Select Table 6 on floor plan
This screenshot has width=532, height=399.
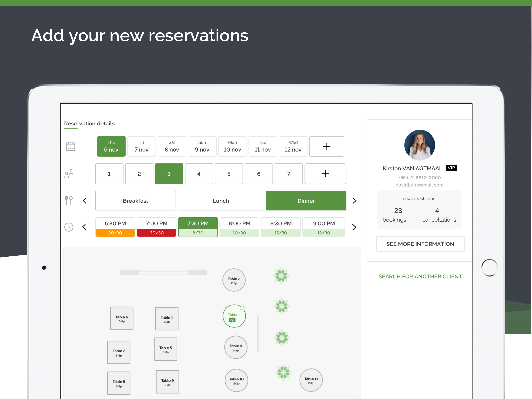click(x=122, y=318)
